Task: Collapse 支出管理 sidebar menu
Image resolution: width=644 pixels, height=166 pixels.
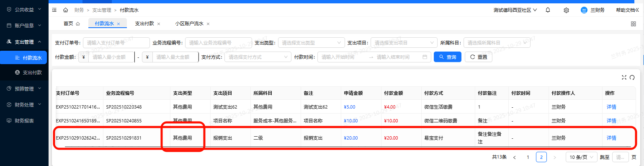Action: [24, 42]
